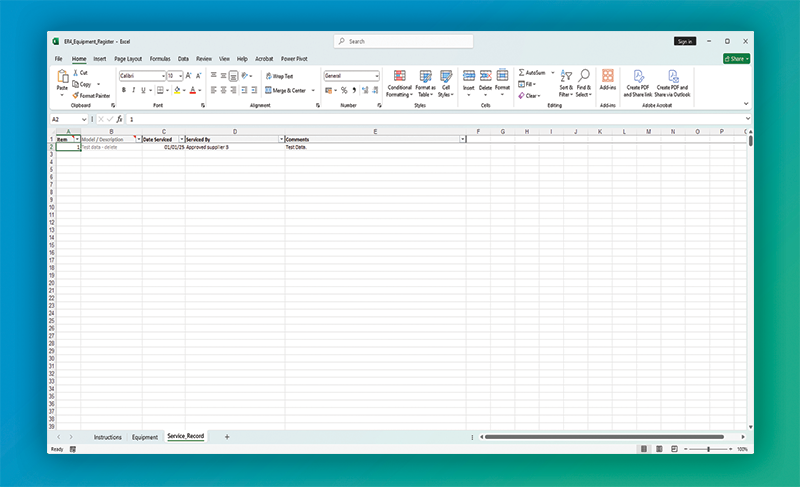This screenshot has height=487, width=800.
Task: Apply comma style format
Action: point(354,90)
